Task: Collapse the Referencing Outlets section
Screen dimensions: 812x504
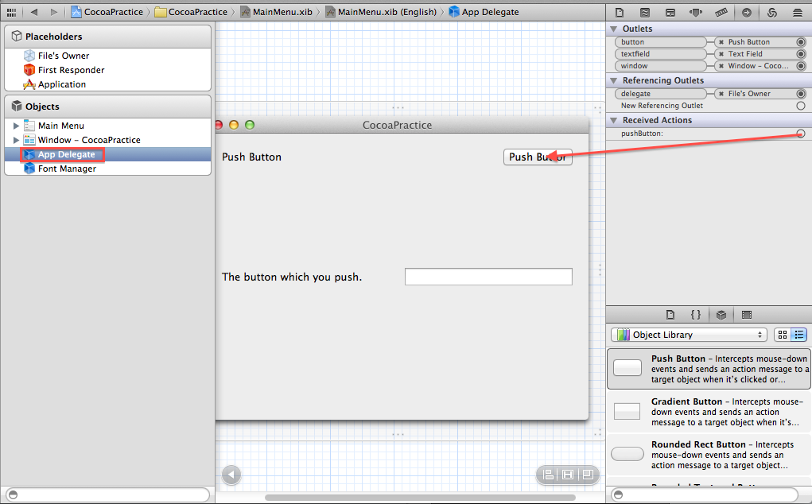Action: (x=614, y=81)
